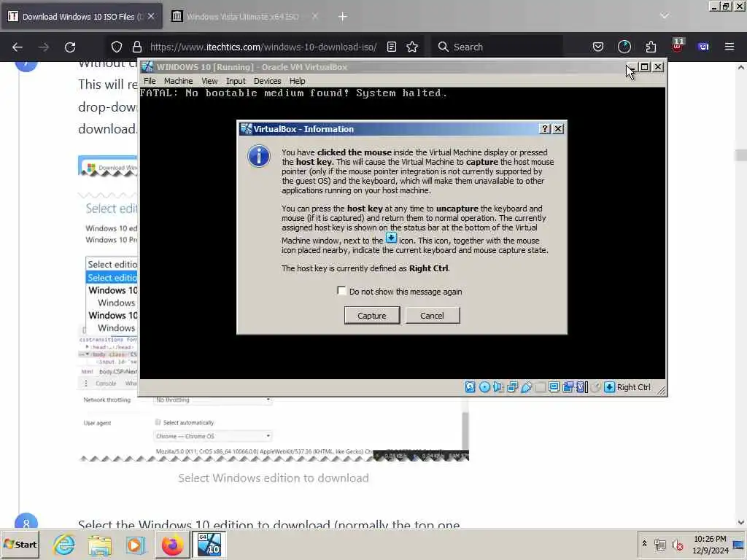Click the virtualization features V icon
The width and height of the screenshot is (747, 560).
tap(581, 387)
